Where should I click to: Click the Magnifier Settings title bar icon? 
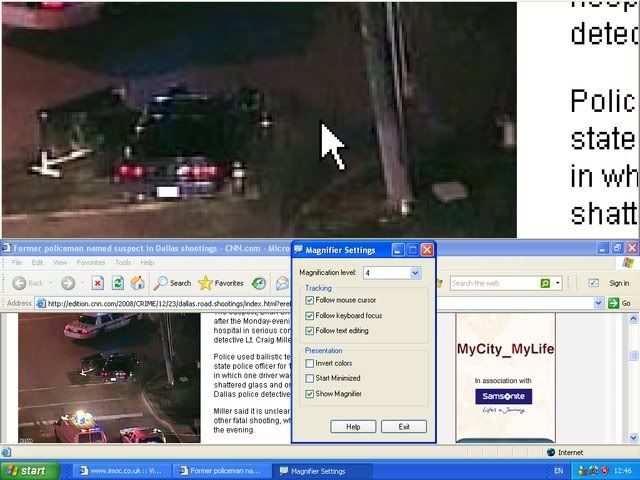(x=298, y=249)
